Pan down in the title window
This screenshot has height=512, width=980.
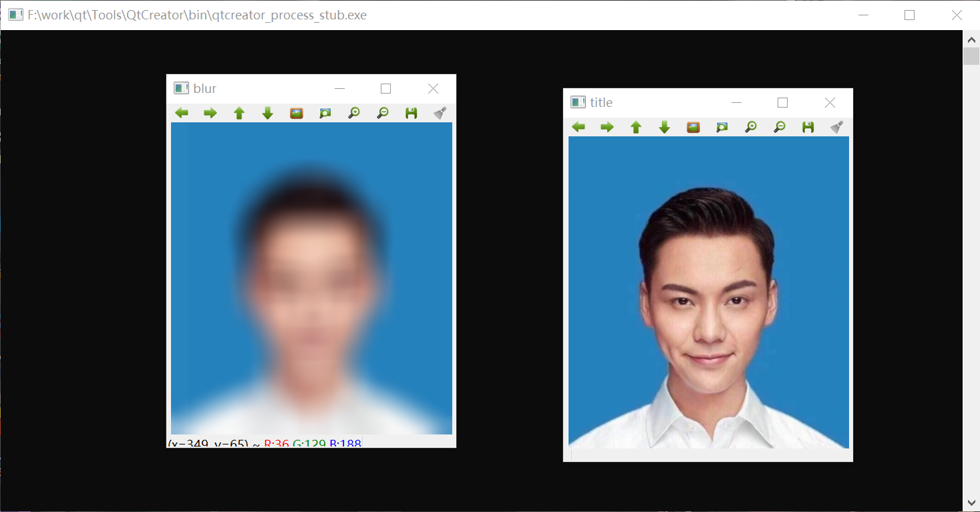click(665, 127)
